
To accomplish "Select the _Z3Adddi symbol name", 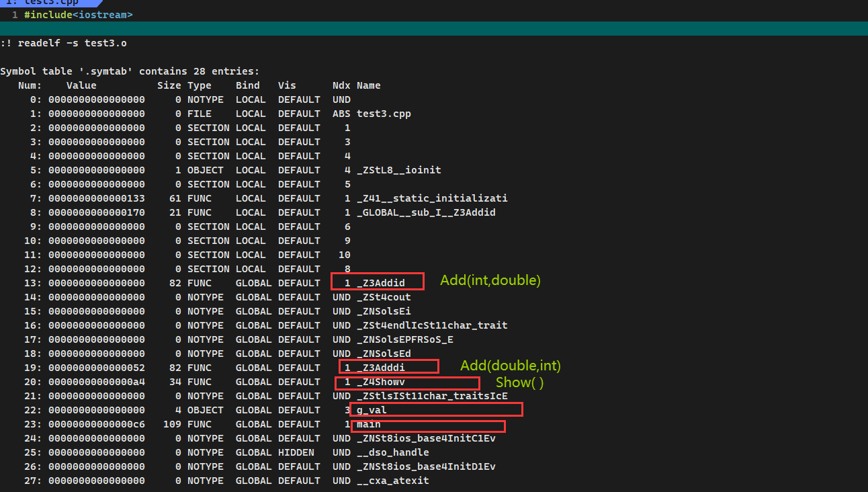I will tap(381, 368).
